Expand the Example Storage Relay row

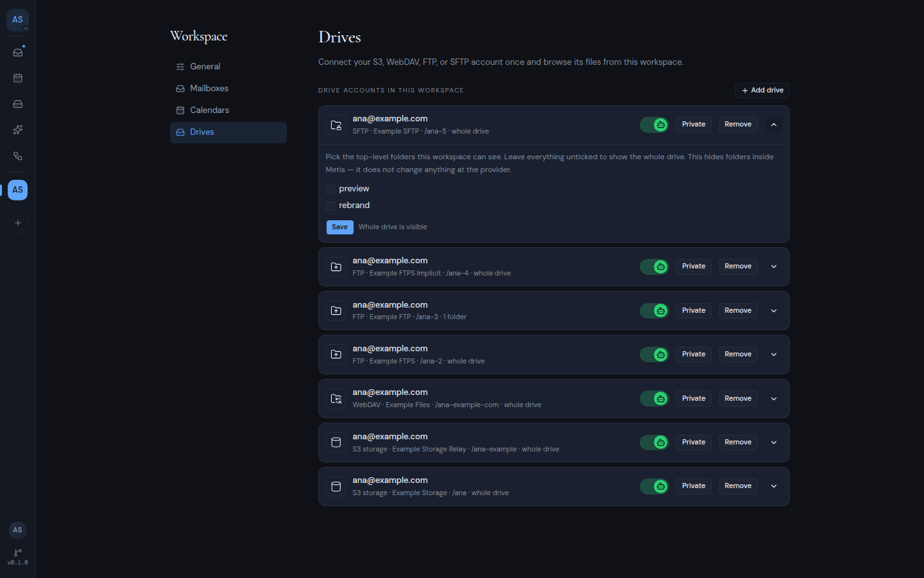pyautogui.click(x=774, y=442)
